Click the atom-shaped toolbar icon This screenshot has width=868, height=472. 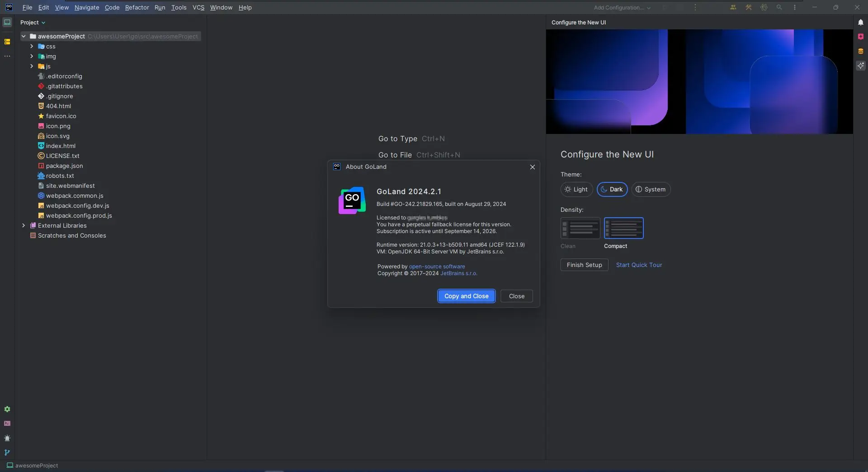[764, 7]
